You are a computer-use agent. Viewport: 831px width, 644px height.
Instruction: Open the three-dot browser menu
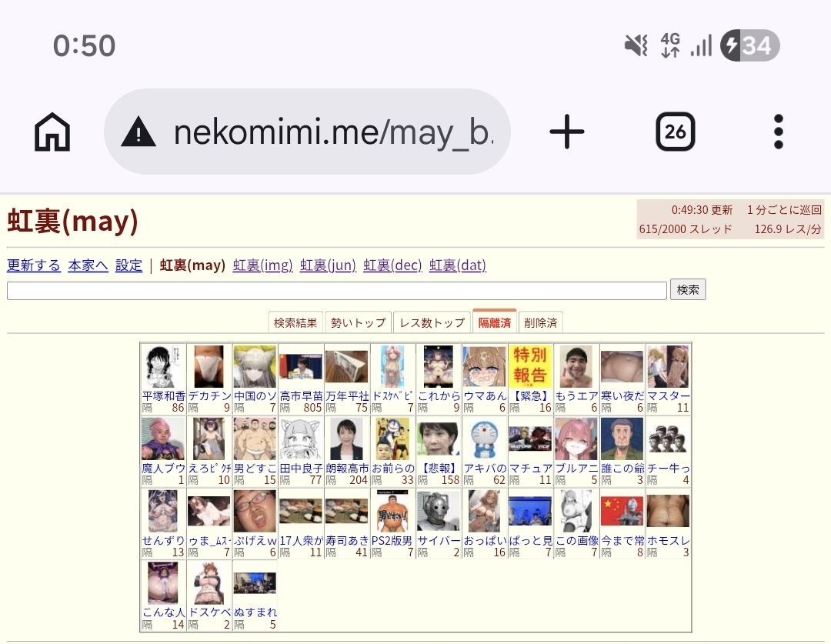[778, 132]
